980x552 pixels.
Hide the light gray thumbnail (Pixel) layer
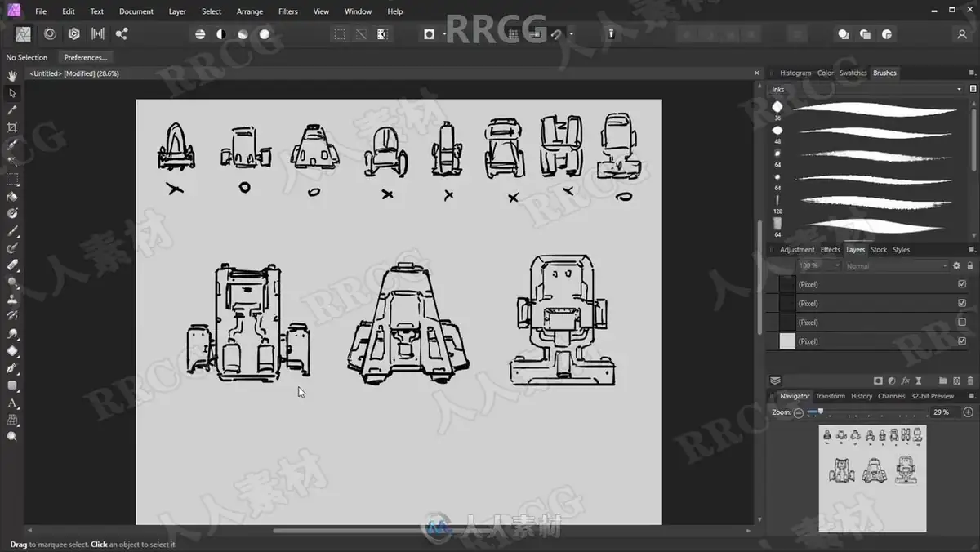tap(962, 341)
